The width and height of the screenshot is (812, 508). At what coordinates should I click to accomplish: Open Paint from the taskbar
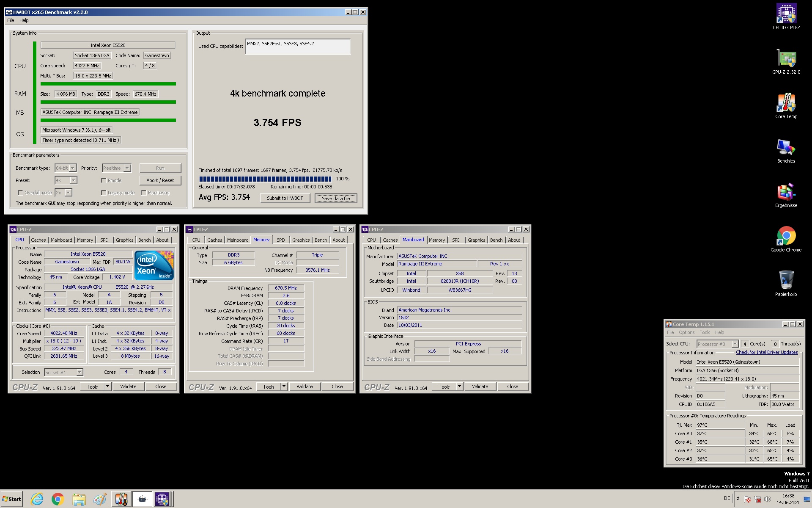pyautogui.click(x=100, y=499)
